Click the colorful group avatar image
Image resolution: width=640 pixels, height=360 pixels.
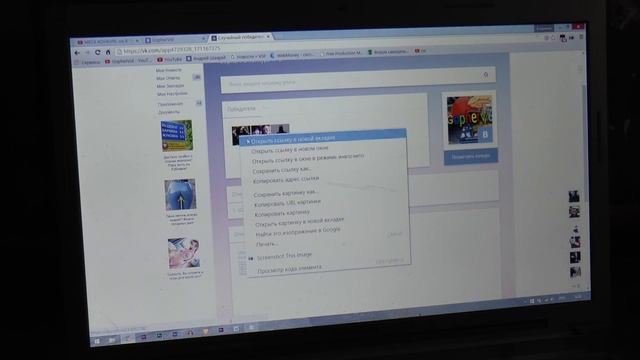point(469,120)
